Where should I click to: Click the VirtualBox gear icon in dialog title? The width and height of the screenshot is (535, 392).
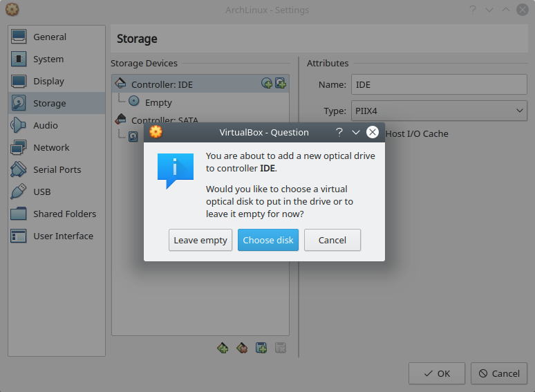[x=156, y=132]
